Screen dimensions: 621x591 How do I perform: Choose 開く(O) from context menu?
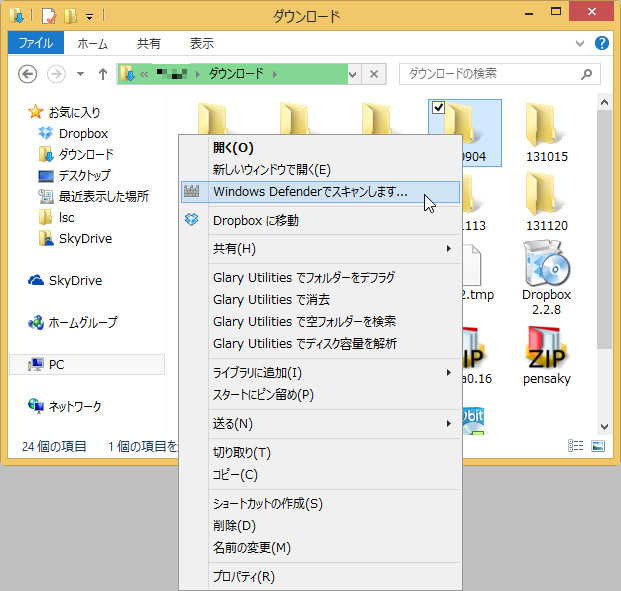(320, 148)
